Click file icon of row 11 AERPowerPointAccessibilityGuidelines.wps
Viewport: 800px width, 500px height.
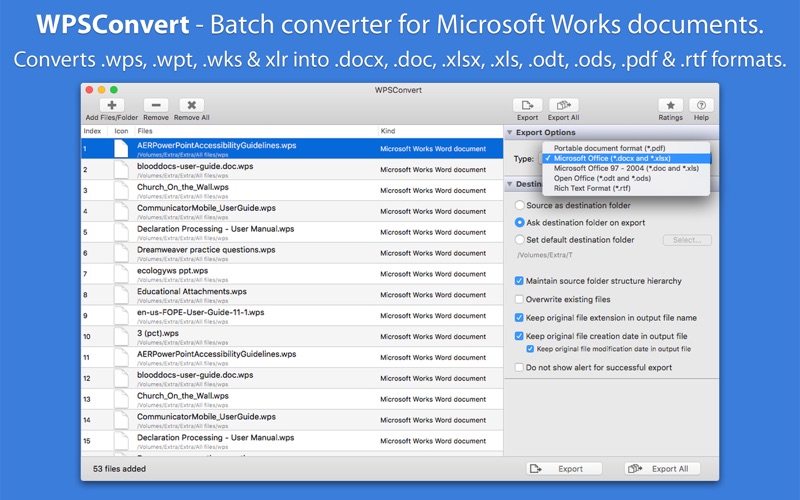click(121, 358)
